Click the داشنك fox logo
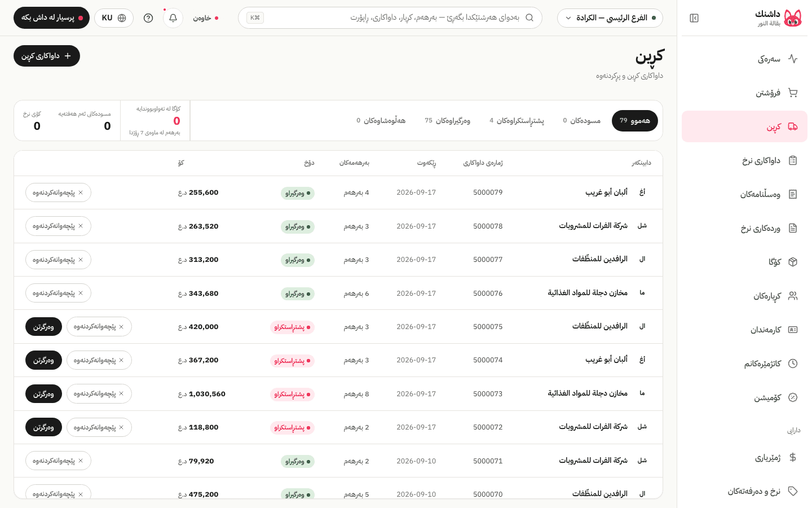This screenshot has height=508, width=812. click(793, 18)
